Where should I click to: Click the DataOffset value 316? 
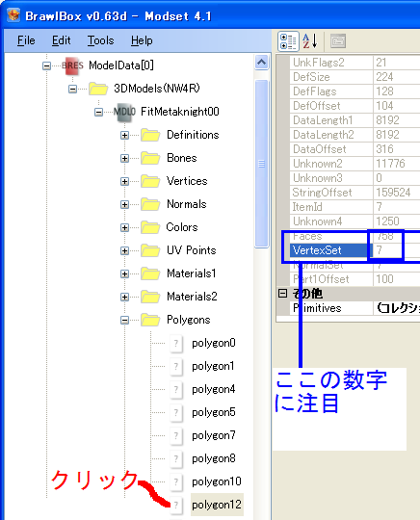point(384,149)
